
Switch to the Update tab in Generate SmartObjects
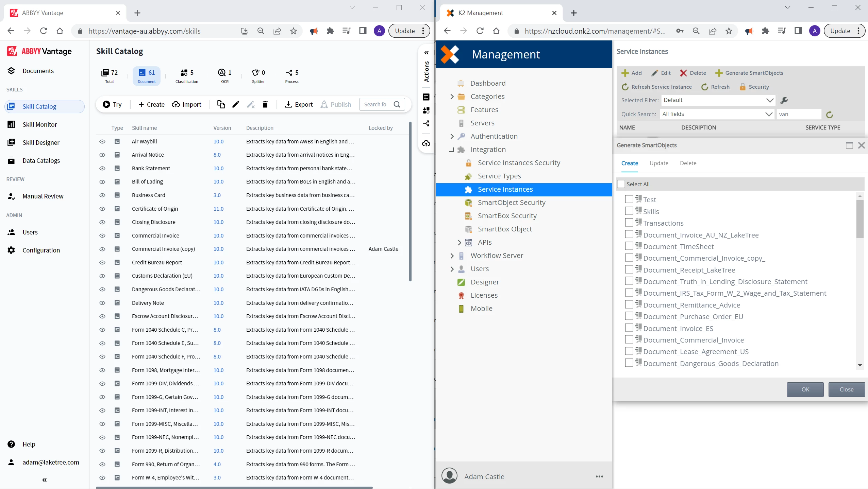[x=659, y=163]
